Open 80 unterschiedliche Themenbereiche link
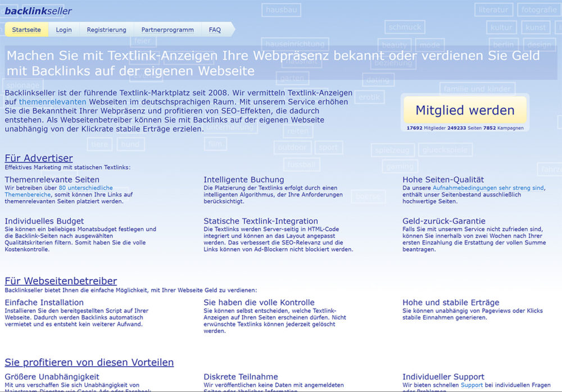Screen dimensions: 562x392 tap(58, 191)
